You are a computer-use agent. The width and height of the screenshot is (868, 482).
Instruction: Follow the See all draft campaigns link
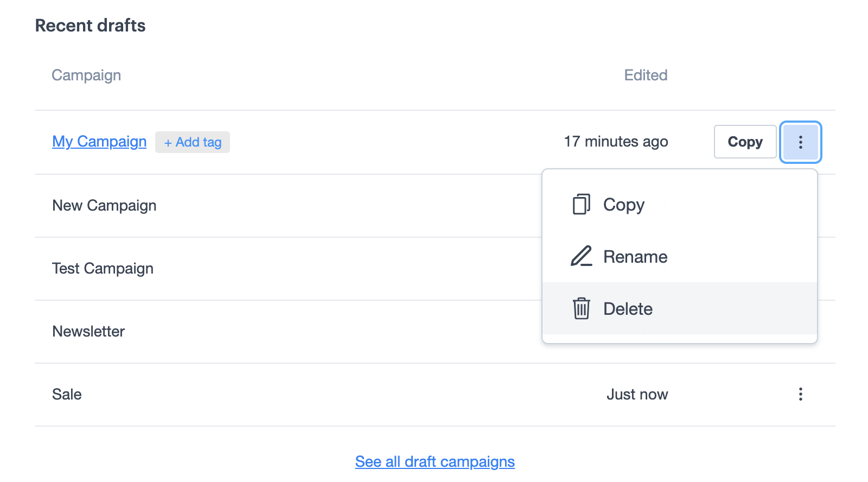pyautogui.click(x=435, y=461)
